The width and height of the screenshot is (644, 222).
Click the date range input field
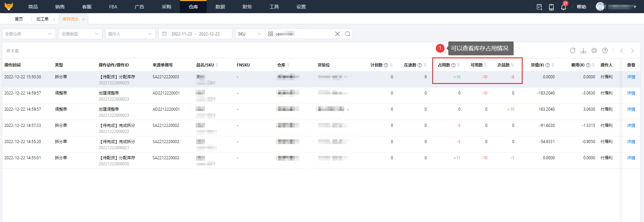point(195,34)
